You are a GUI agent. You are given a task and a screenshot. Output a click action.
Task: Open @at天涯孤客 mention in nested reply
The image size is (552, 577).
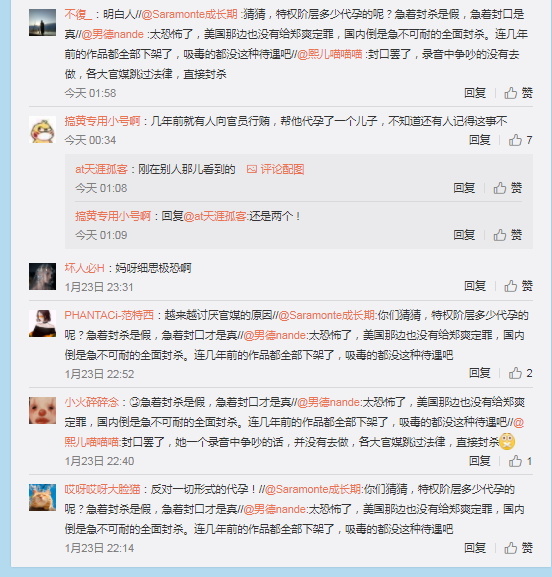(215, 216)
